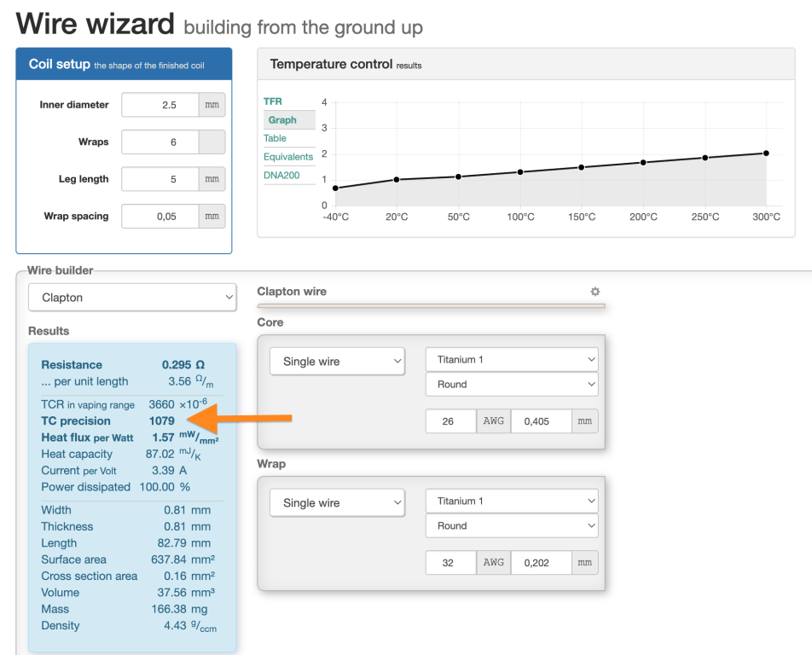Open Wrap Round profile dropdown
This screenshot has width=812, height=655.
coord(512,525)
